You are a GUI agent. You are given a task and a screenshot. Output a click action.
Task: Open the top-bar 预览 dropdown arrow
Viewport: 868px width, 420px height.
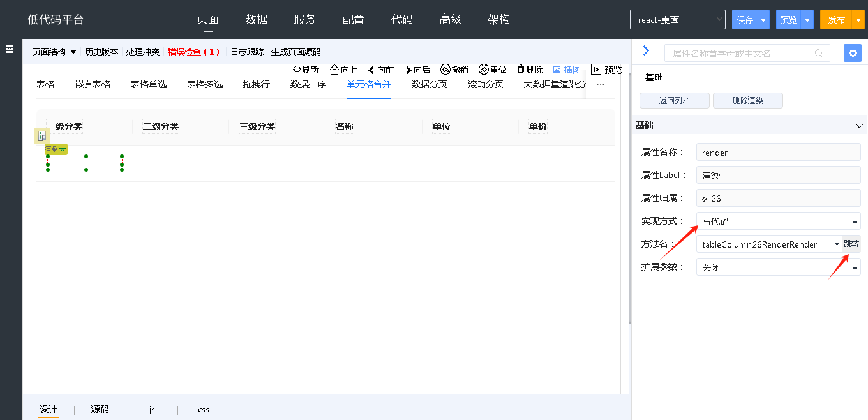click(x=807, y=20)
